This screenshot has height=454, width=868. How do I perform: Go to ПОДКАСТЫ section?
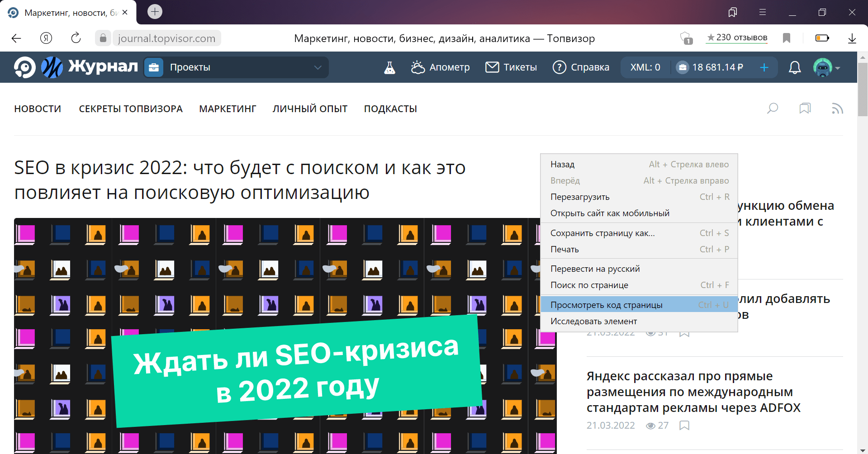pyautogui.click(x=390, y=109)
